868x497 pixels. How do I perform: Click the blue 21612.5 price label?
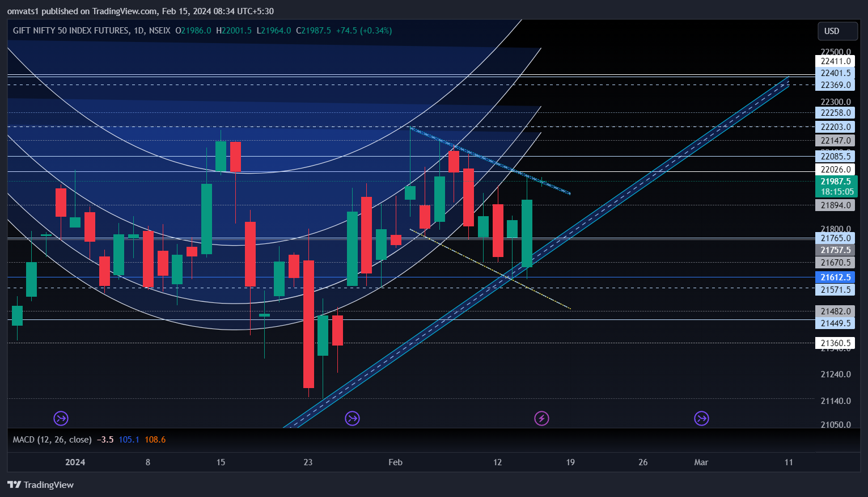(x=836, y=277)
